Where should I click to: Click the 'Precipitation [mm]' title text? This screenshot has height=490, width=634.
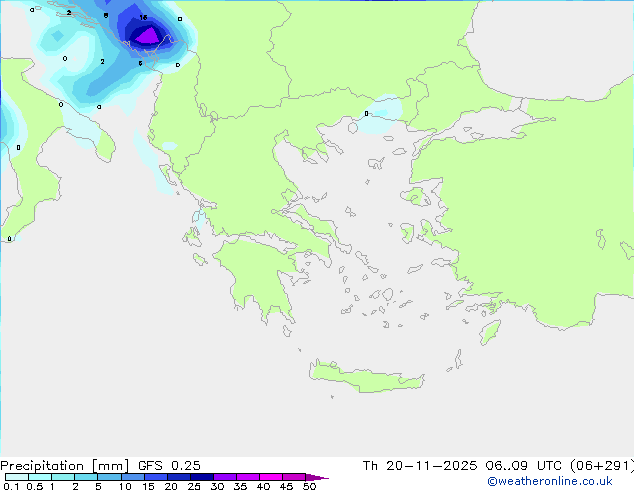(65, 466)
